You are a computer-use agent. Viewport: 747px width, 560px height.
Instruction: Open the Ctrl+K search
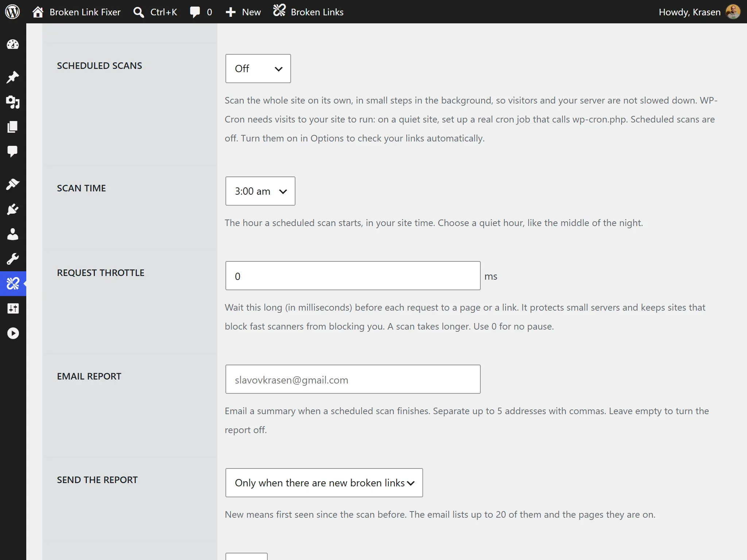click(155, 12)
